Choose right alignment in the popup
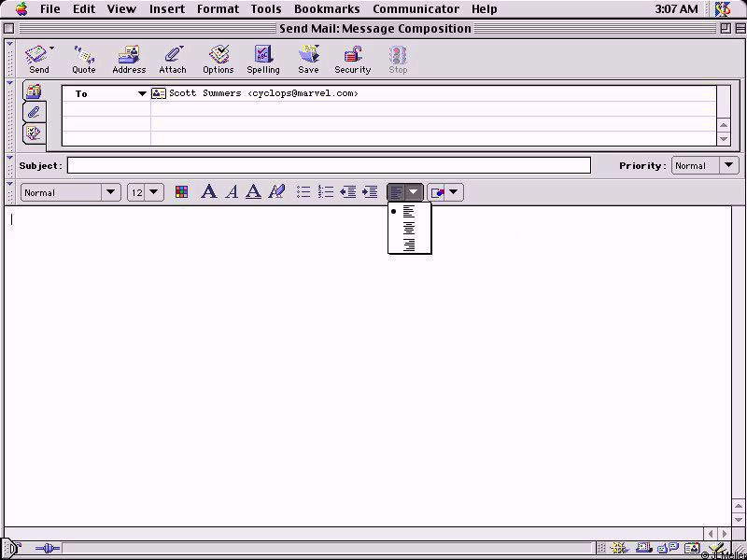The width and height of the screenshot is (747, 560). coord(409,245)
